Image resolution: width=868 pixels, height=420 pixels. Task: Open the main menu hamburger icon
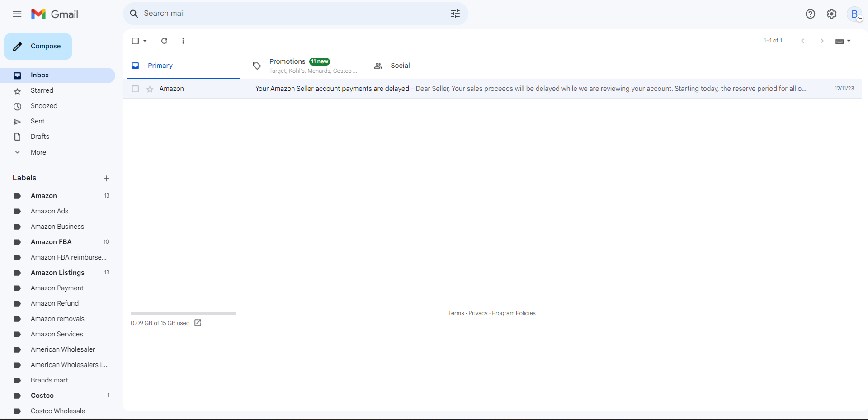[17, 14]
